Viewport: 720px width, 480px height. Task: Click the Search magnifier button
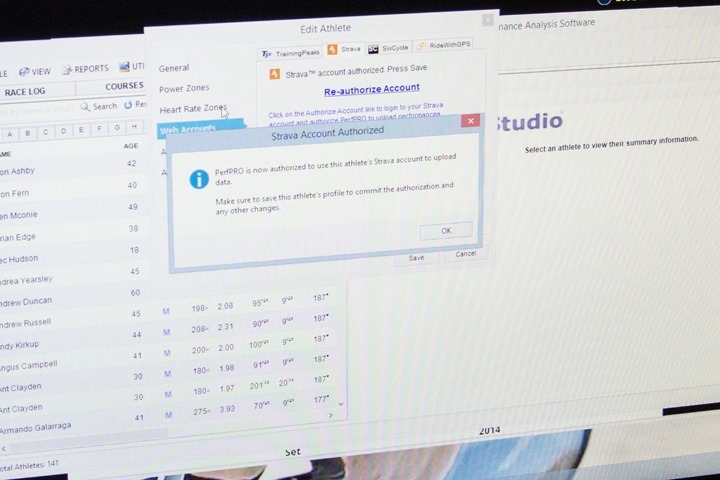98,107
